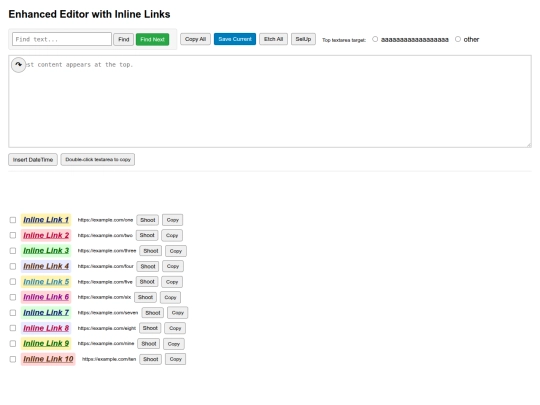Open Inline Link 4
This screenshot has height=405, width=540.
(x=46, y=266)
